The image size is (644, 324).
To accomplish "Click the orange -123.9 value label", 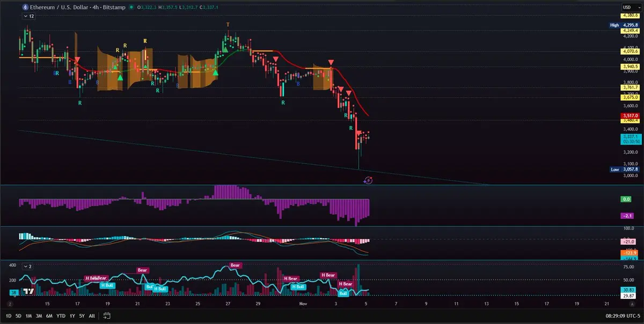I will tap(628, 253).
